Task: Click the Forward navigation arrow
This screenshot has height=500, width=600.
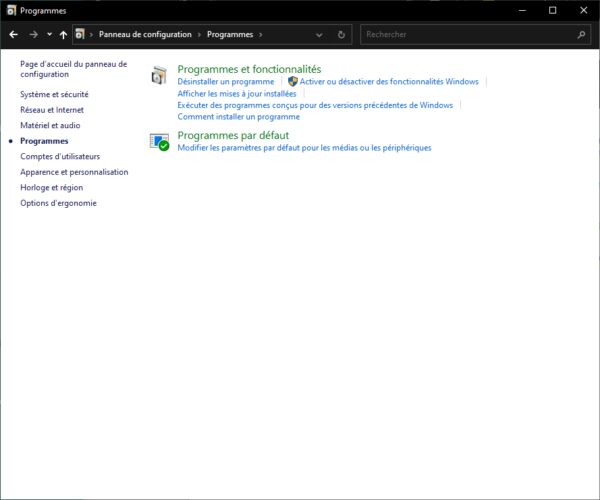Action: [33, 34]
